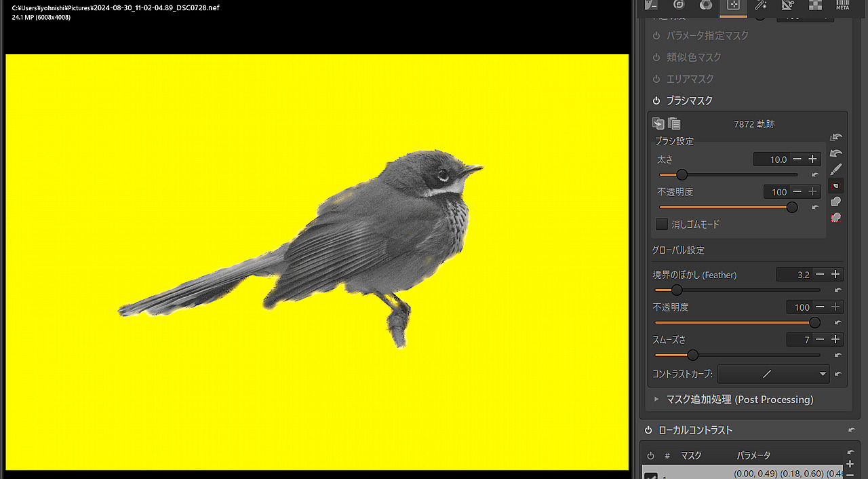Image resolution: width=868 pixels, height=479 pixels.
Task: Decrease 太さ value with minus button
Action: tap(797, 159)
